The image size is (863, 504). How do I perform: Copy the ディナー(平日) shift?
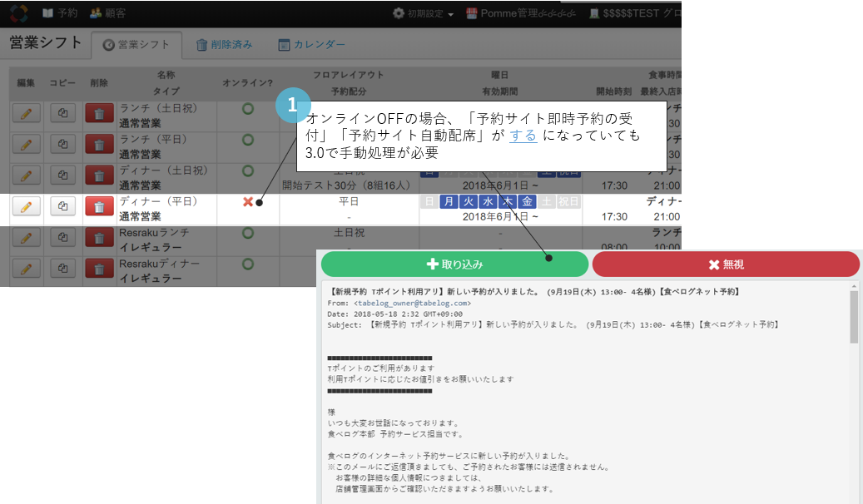[x=62, y=206]
